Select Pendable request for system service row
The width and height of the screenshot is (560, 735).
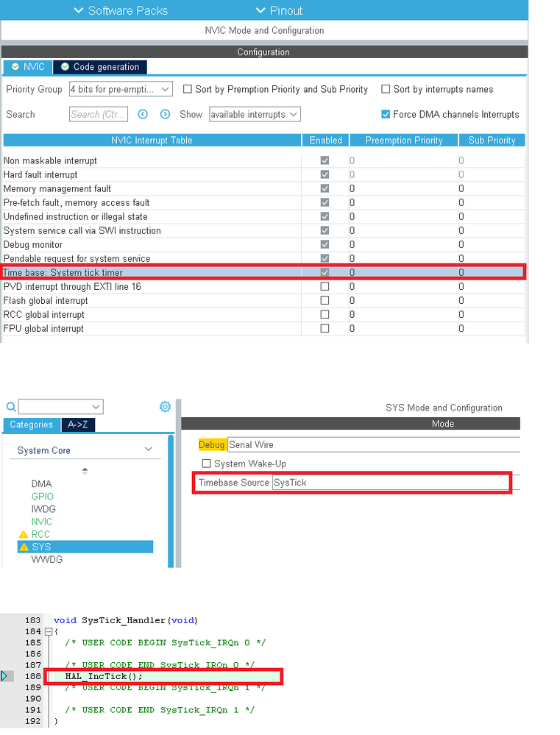tap(264, 258)
